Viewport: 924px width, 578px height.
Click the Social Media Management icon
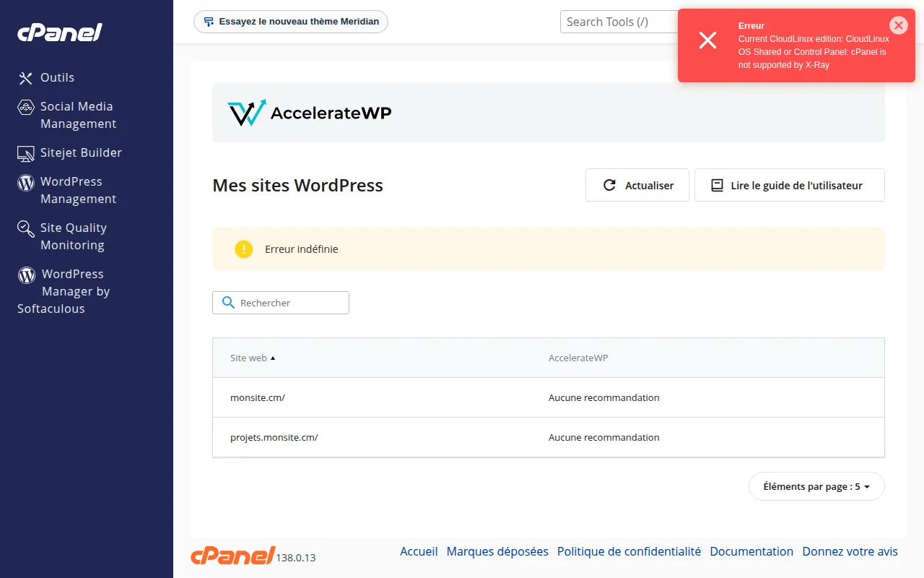coord(26,107)
